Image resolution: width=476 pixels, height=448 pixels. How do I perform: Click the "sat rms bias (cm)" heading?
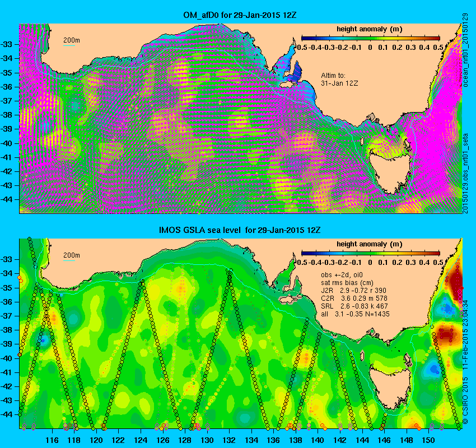click(347, 283)
